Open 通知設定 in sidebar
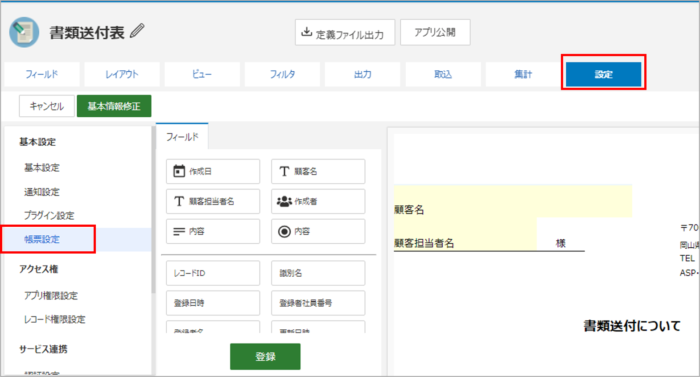The height and width of the screenshot is (377, 700). pyautogui.click(x=42, y=192)
